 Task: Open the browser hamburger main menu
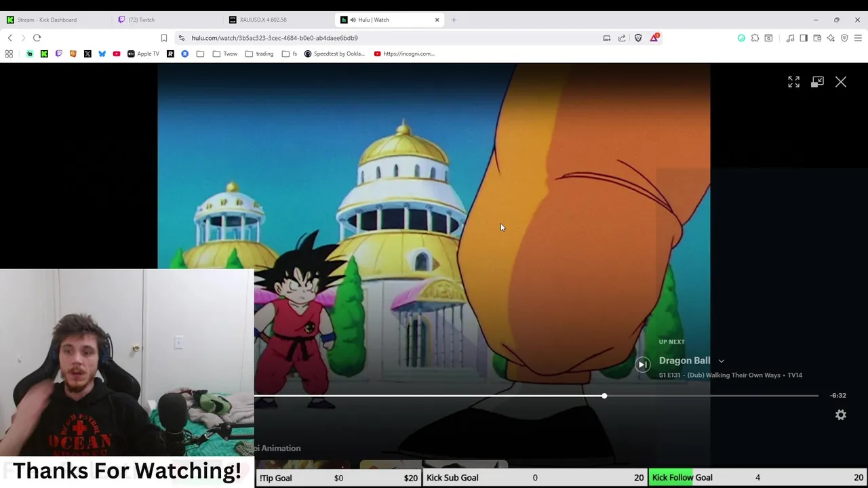click(858, 38)
